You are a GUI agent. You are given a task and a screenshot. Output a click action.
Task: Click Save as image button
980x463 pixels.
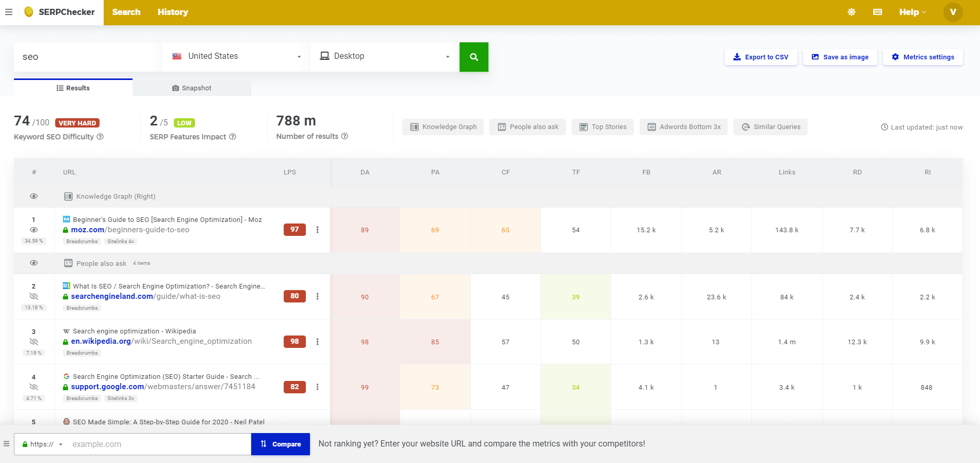[x=840, y=57]
